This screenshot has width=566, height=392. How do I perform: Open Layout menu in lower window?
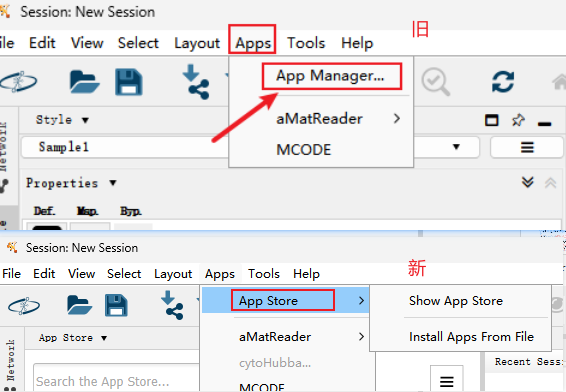point(173,274)
